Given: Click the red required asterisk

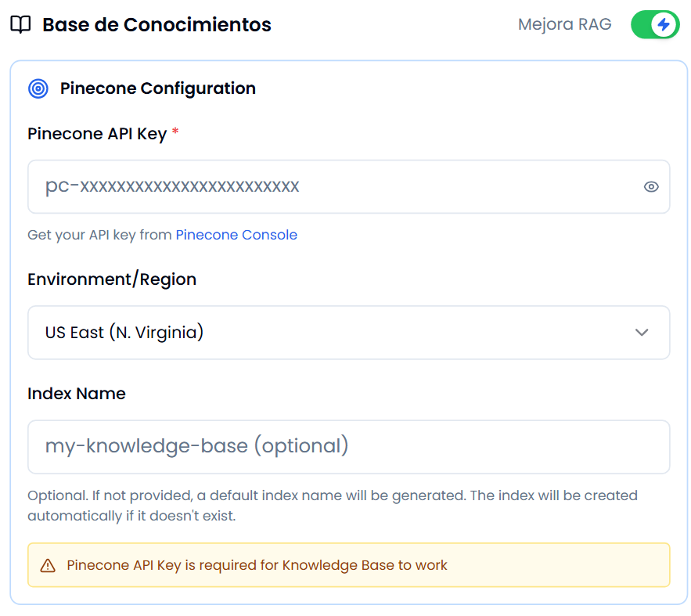Looking at the screenshot, I should (175, 133).
